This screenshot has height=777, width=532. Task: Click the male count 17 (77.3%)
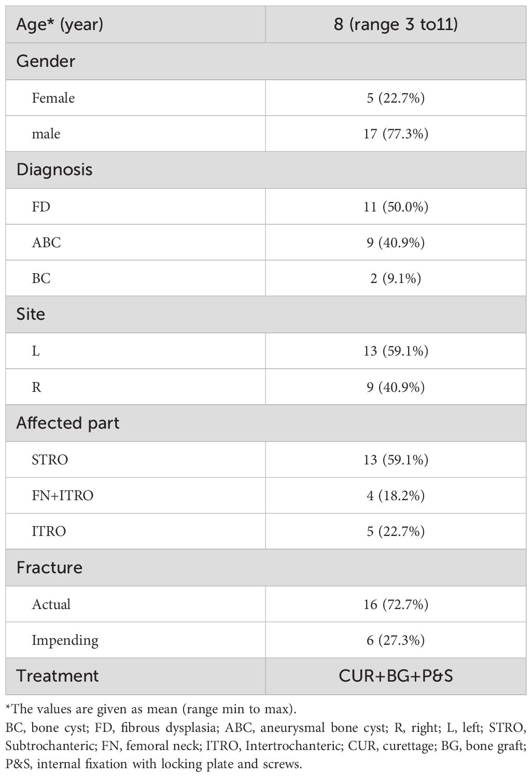(x=396, y=134)
